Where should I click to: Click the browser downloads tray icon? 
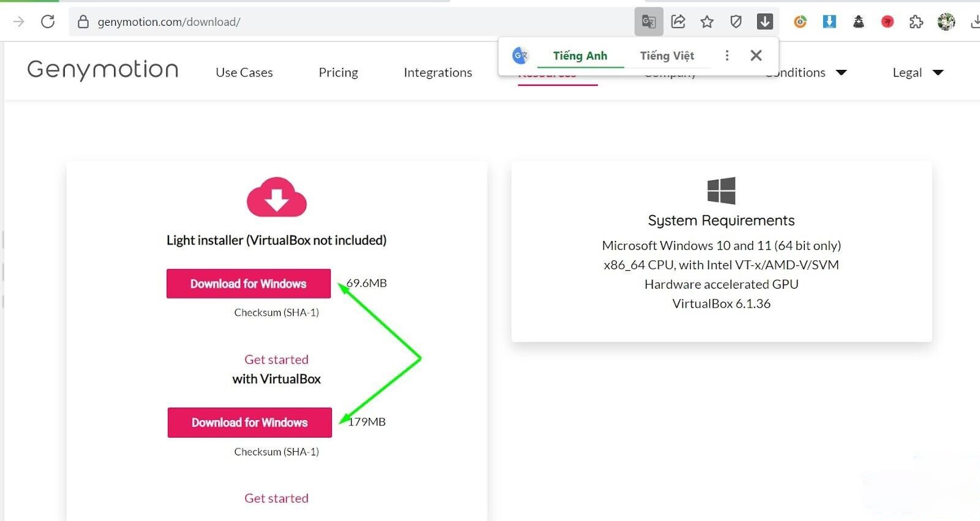coord(975,22)
